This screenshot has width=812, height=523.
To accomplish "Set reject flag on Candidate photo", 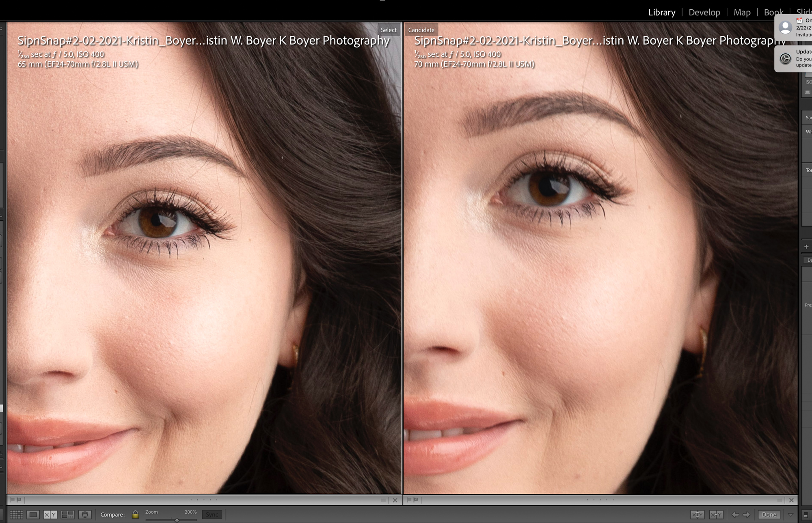I will [x=416, y=500].
